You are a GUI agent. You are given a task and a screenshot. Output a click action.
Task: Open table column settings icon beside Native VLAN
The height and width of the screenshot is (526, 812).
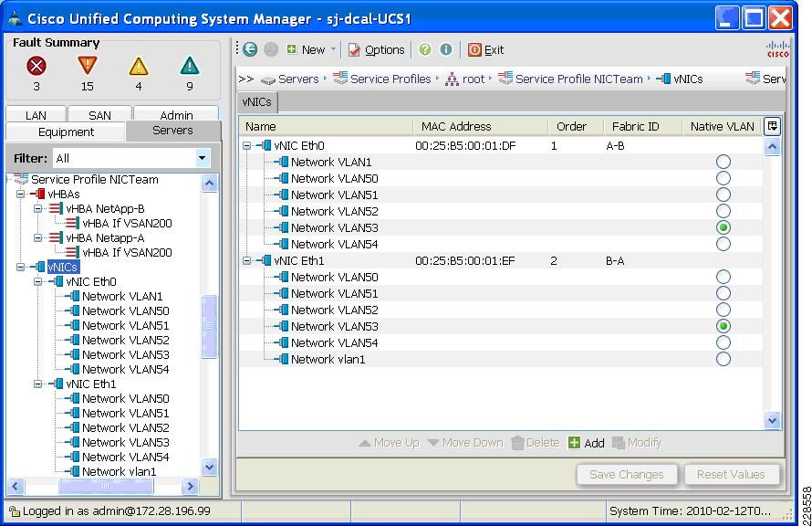click(772, 126)
